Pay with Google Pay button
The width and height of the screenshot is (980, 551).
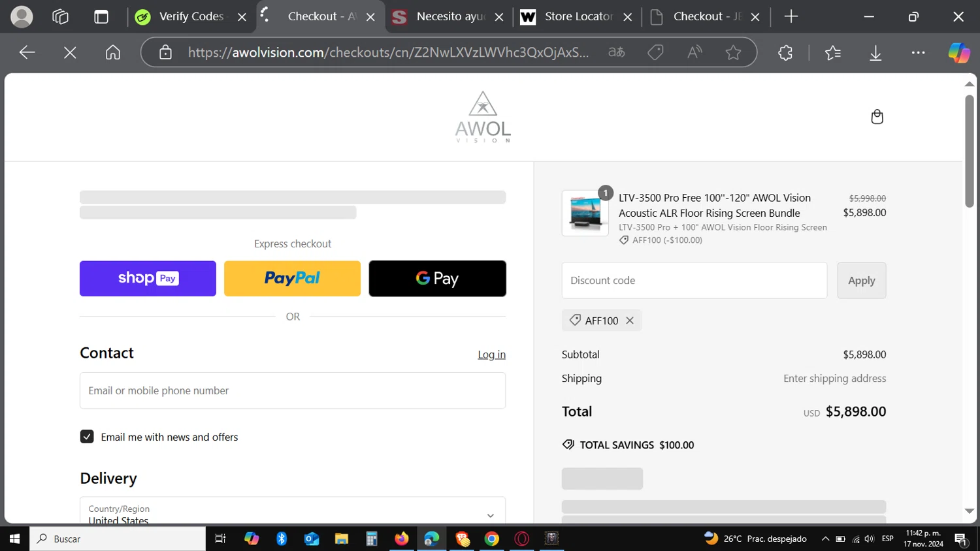(x=437, y=279)
